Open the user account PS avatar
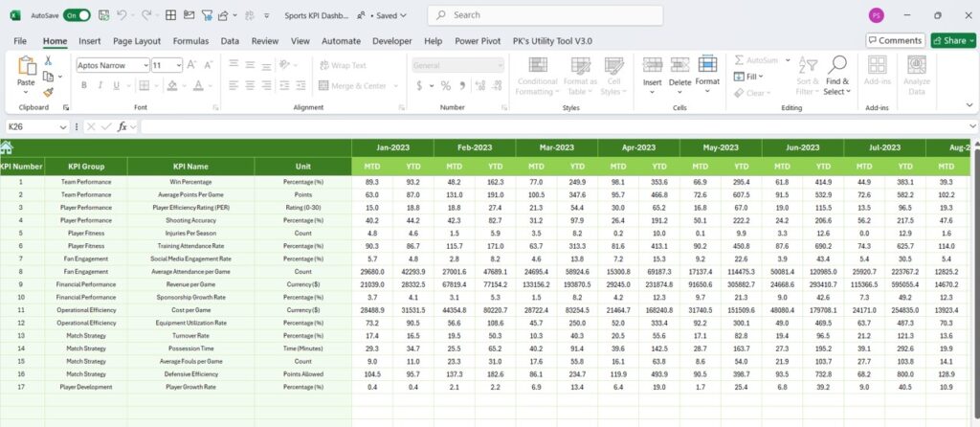980x427 pixels. (877, 15)
